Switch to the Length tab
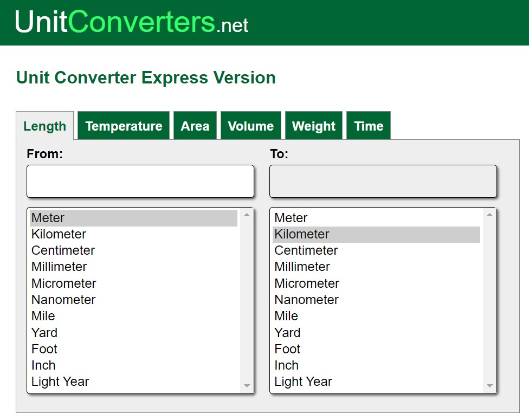This screenshot has width=529, height=420. [x=44, y=126]
